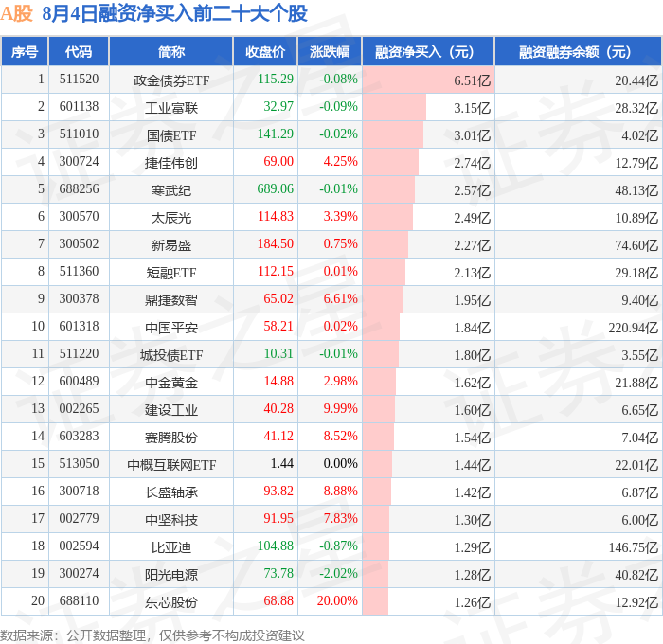Select the 中坚科技 name cell

tap(171, 520)
